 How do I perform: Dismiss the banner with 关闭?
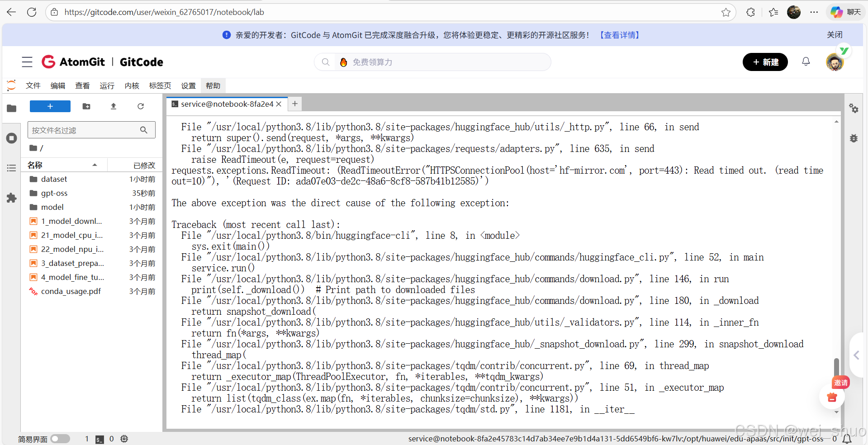tap(835, 35)
